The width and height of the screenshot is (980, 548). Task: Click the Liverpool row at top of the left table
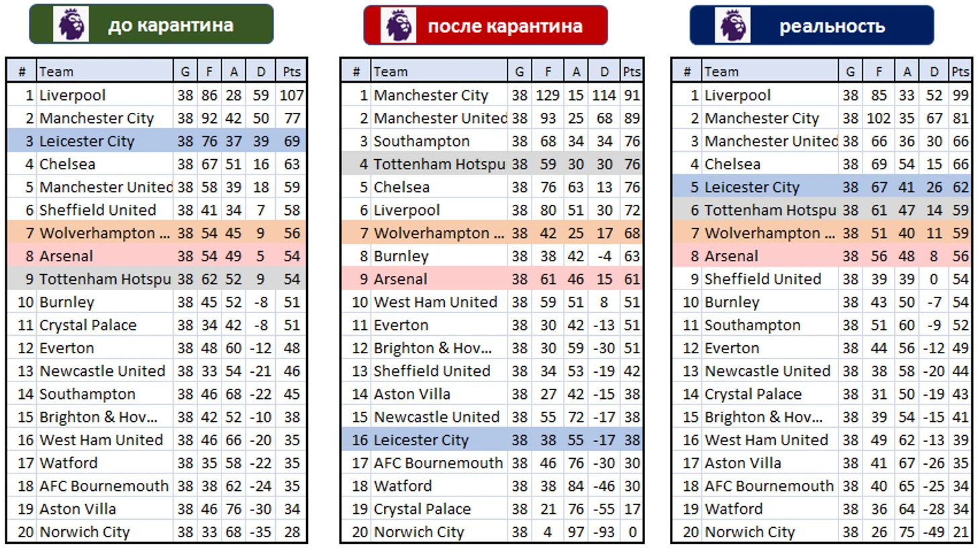click(156, 95)
